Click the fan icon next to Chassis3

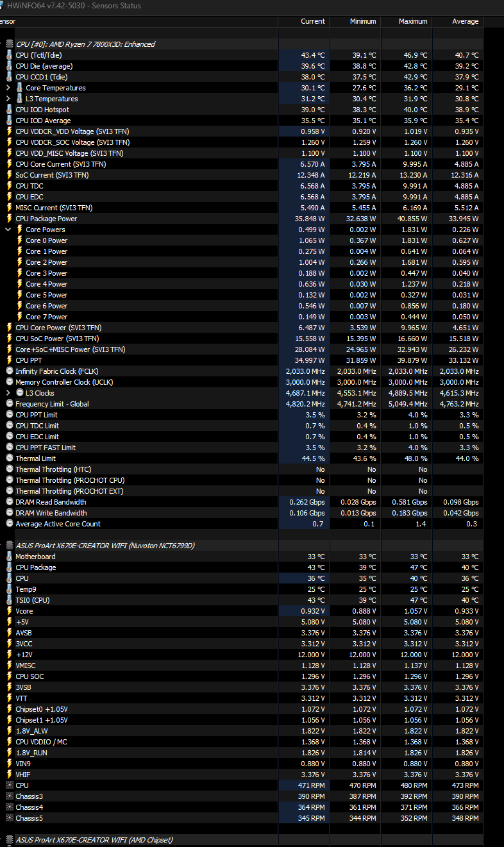coord(9,796)
